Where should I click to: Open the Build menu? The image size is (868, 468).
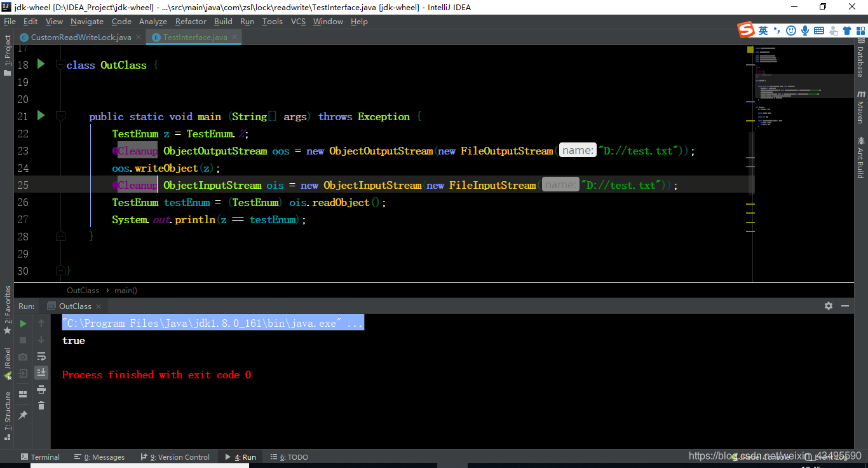pos(223,22)
